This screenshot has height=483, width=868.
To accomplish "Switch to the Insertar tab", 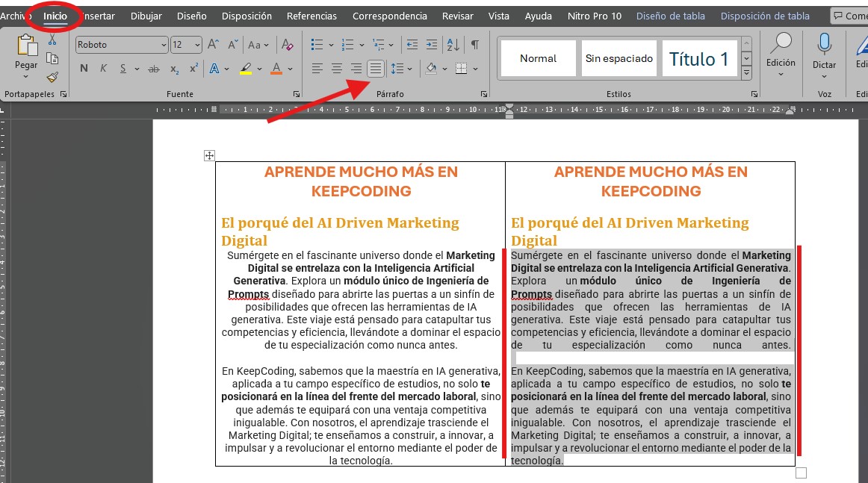I will tap(99, 16).
